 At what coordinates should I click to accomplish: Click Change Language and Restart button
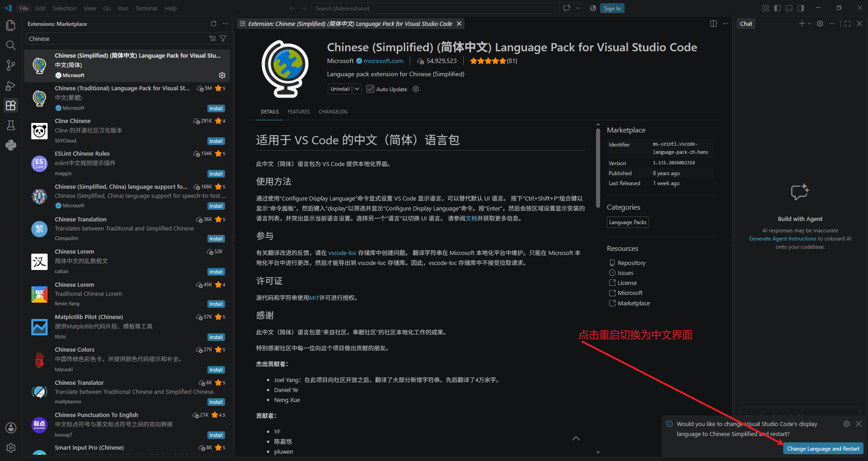tap(823, 449)
